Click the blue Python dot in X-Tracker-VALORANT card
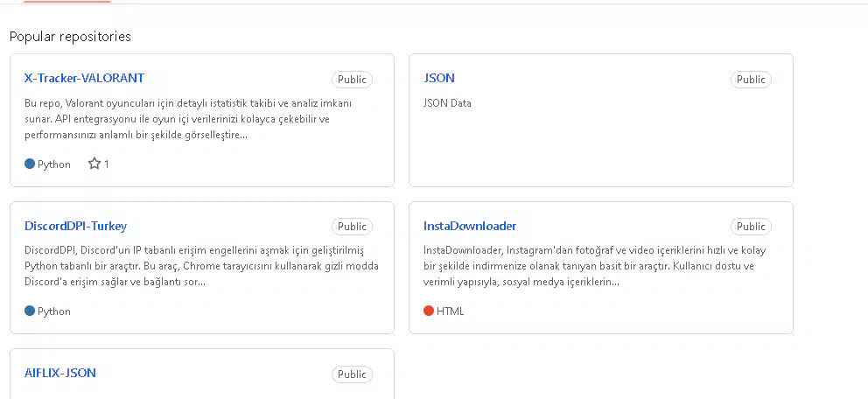Viewport: 868px width, 399px height. [30, 164]
